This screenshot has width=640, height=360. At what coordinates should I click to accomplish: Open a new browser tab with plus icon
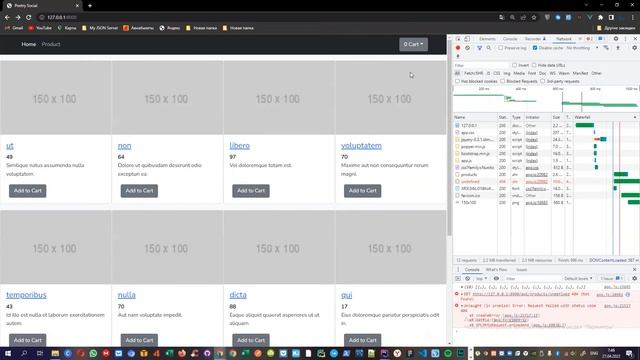90,6
